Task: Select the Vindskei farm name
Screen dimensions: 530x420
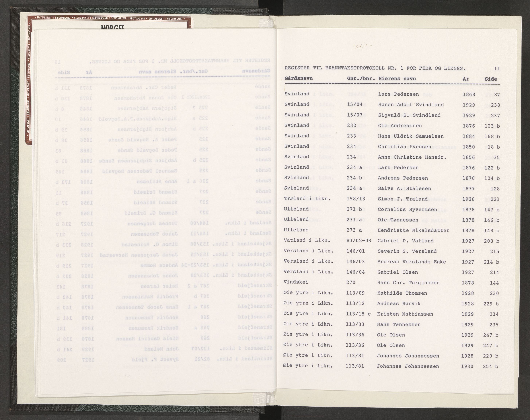Action: click(296, 282)
